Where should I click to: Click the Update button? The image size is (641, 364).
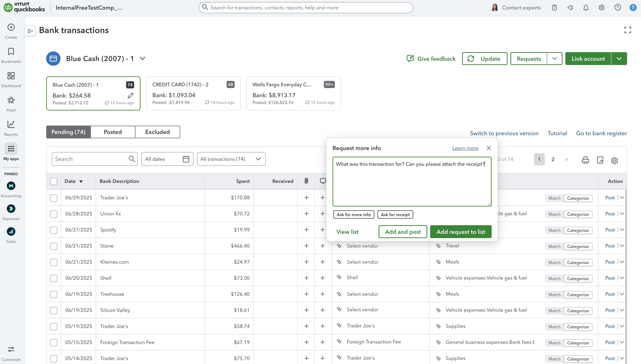click(485, 59)
